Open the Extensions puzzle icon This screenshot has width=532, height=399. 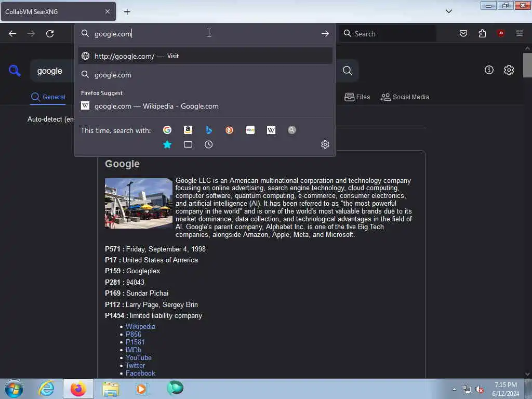[x=482, y=33]
